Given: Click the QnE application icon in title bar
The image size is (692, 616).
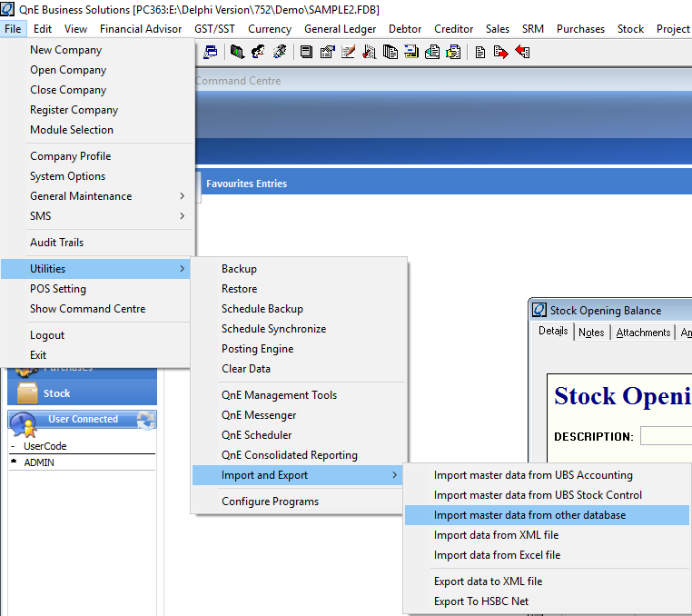Looking at the screenshot, I should (x=7, y=9).
